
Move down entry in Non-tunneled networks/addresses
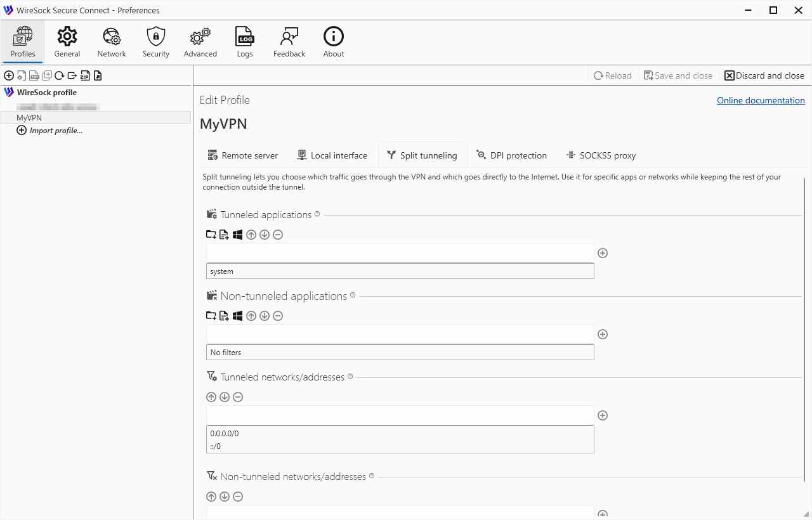225,497
